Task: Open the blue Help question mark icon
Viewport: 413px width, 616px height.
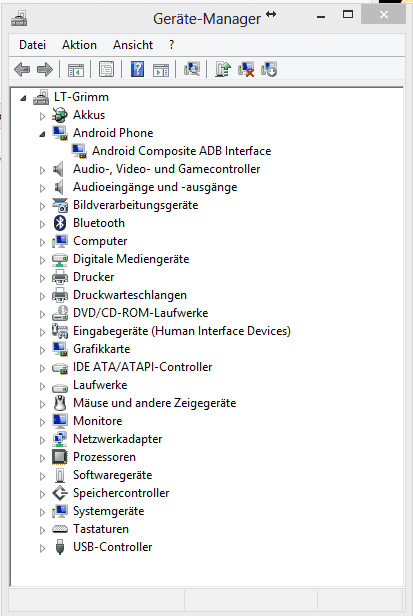Action: pyautogui.click(x=137, y=70)
